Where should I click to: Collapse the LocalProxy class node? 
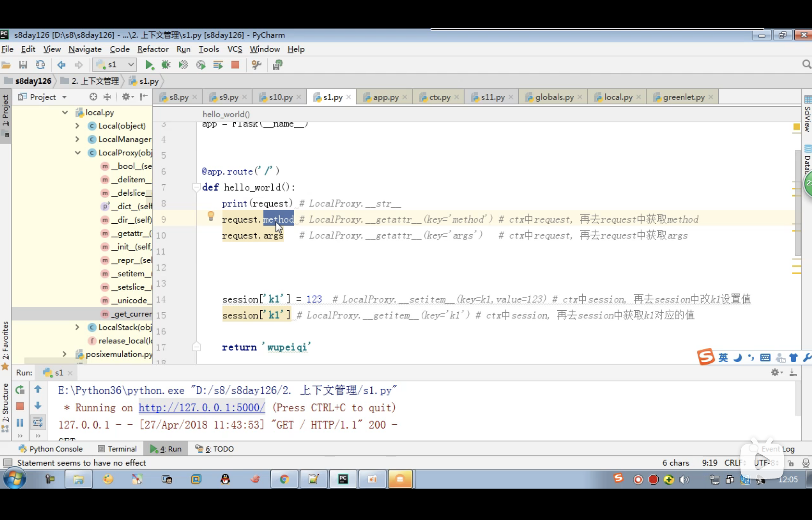pos(78,153)
